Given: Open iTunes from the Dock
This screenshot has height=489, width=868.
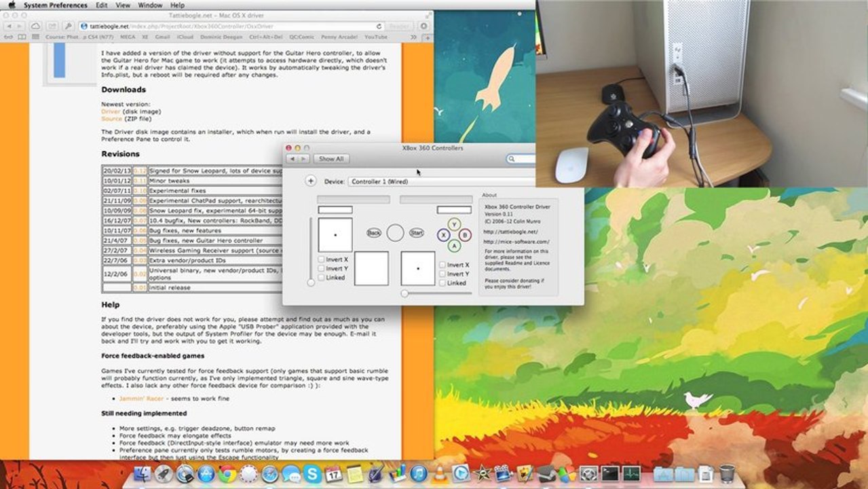Looking at the screenshot, I should 419,473.
